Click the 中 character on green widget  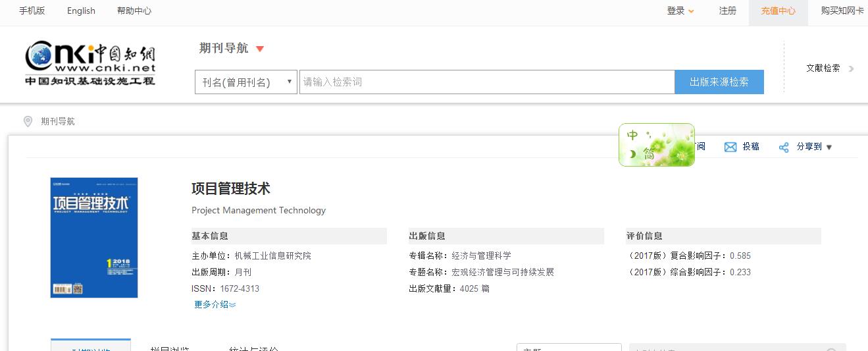pos(632,136)
